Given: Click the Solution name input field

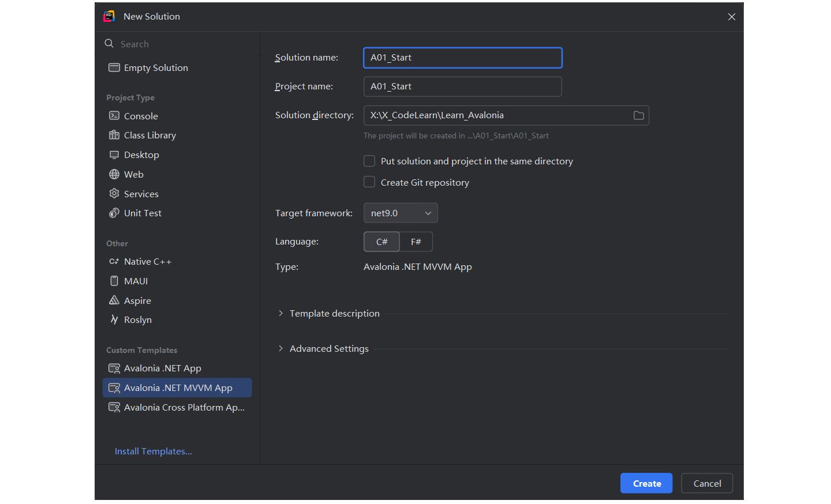Looking at the screenshot, I should 463,58.
